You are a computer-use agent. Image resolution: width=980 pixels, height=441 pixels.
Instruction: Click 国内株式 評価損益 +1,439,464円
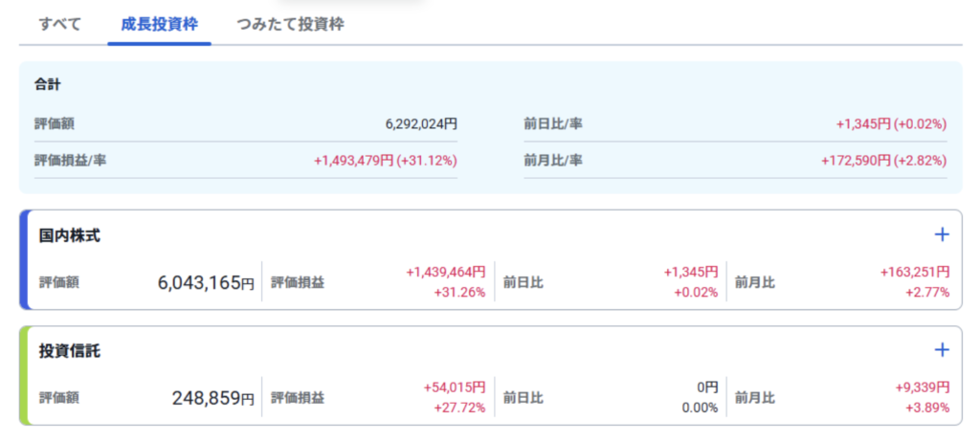click(x=446, y=273)
